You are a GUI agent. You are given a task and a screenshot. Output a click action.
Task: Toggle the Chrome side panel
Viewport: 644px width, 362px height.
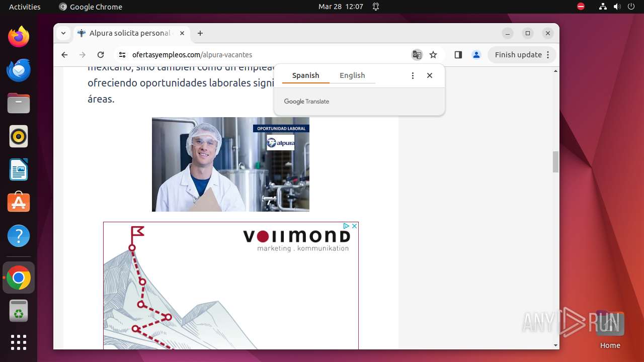tap(458, 55)
